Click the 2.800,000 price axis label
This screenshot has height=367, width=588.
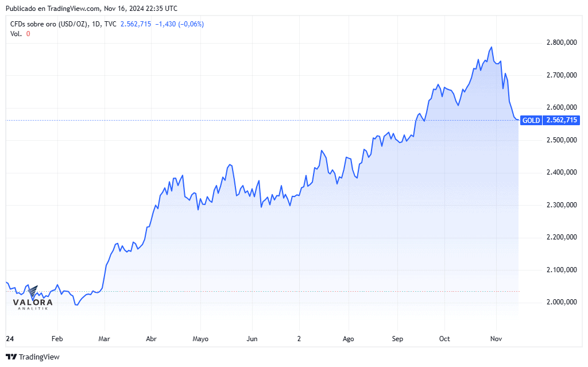pos(562,43)
